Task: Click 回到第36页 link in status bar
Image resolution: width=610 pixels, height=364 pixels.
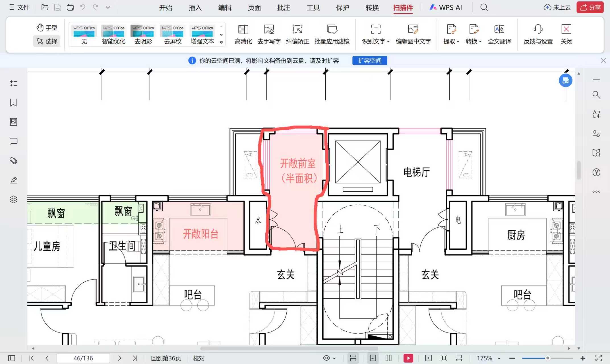Action: click(166, 358)
